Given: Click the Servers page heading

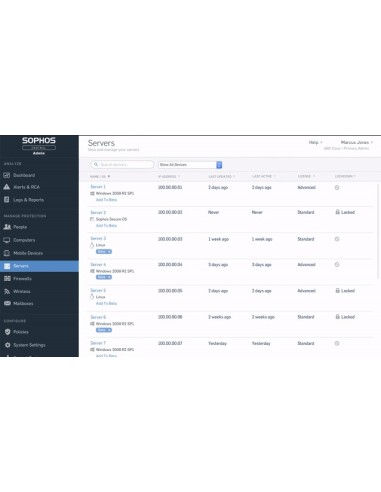Looking at the screenshot, I should (x=101, y=143).
